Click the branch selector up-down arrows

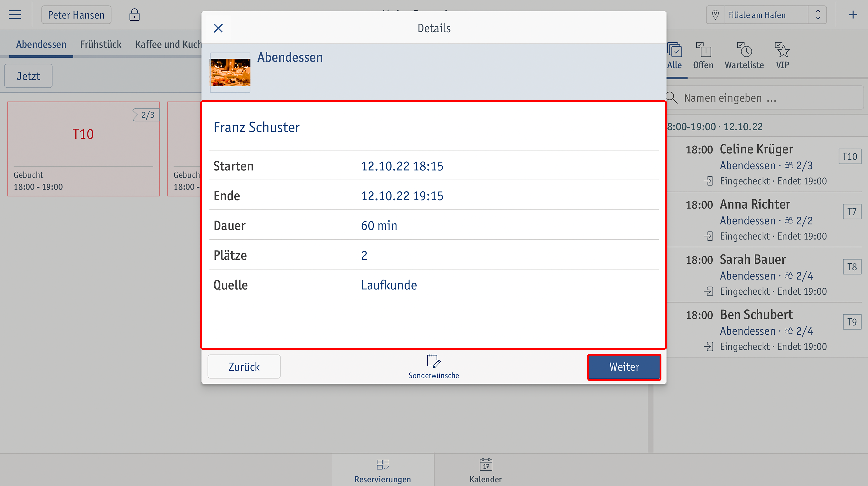coord(818,15)
